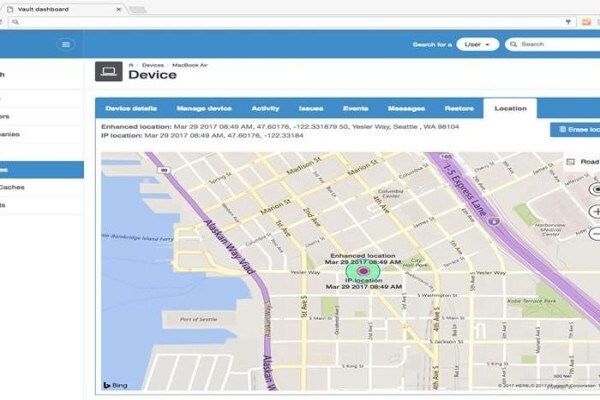
Task: Open the Activity tab
Action: (x=265, y=108)
